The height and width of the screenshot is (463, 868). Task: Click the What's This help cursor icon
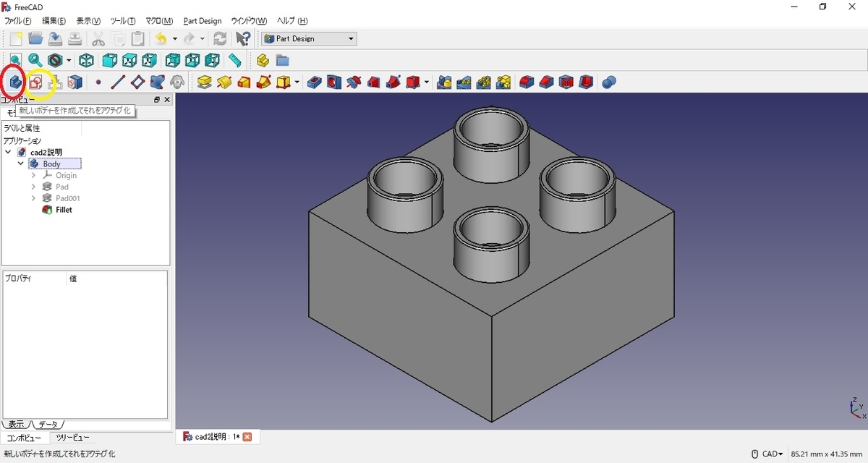point(243,38)
